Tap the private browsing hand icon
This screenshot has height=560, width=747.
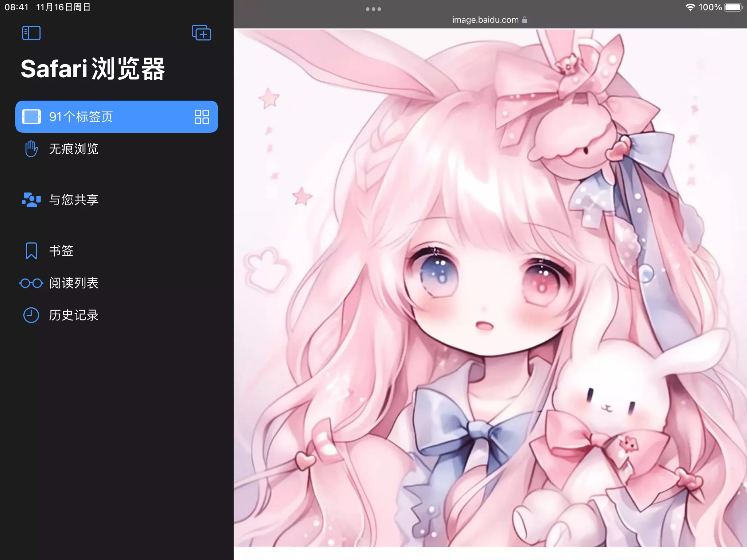point(31,149)
